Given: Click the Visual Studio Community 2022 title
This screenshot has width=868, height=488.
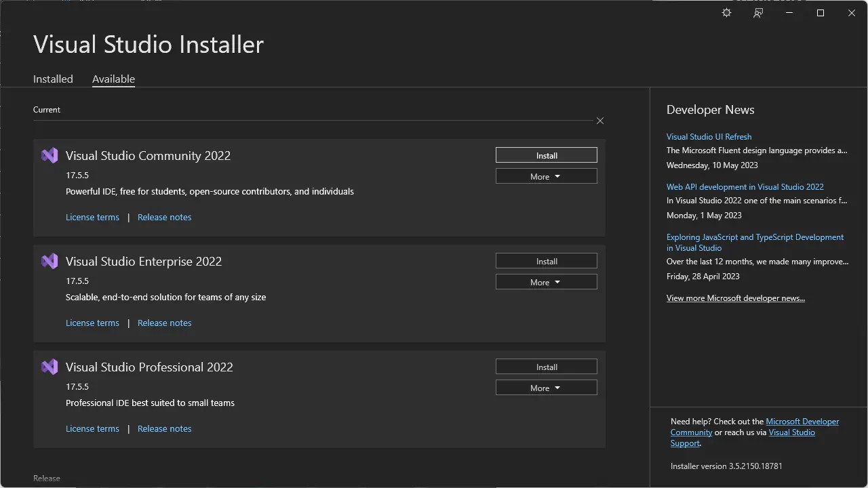Looking at the screenshot, I should point(148,155).
